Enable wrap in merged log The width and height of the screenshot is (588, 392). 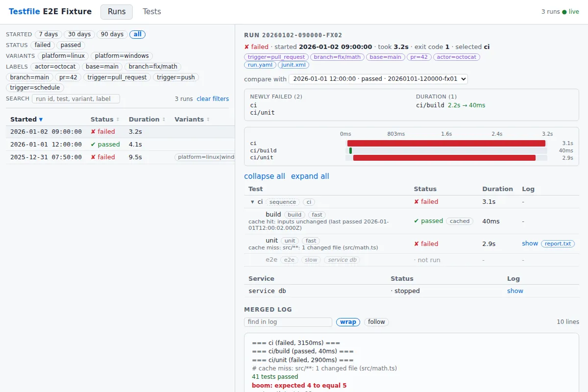[348, 322]
